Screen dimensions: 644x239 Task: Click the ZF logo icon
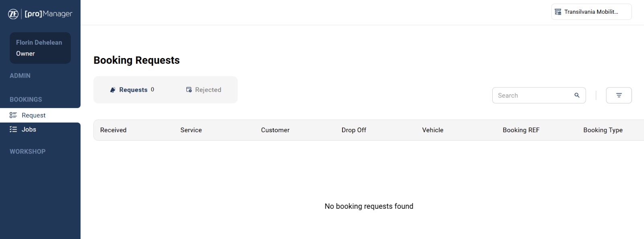click(x=13, y=14)
